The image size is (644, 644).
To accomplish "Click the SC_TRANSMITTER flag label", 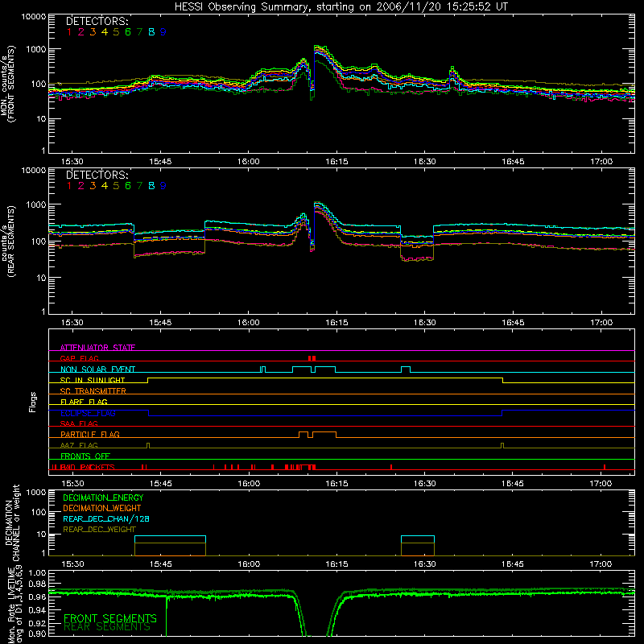I will pos(93,391).
